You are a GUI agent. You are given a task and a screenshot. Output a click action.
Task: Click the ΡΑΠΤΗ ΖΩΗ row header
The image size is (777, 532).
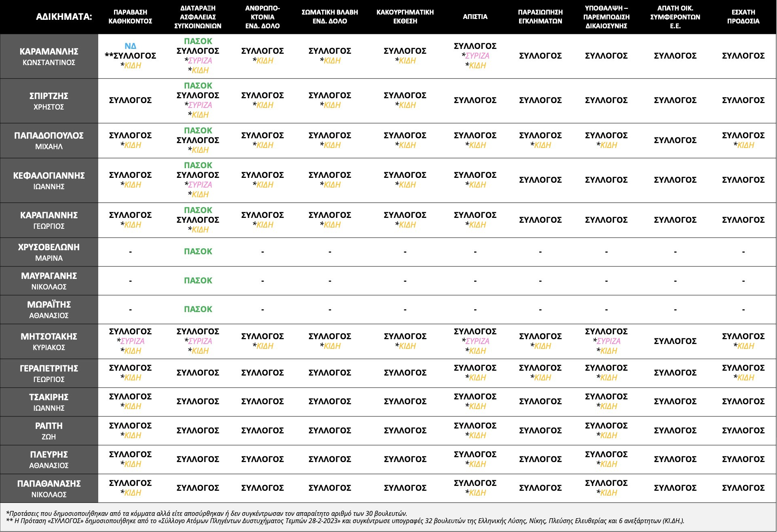click(49, 431)
